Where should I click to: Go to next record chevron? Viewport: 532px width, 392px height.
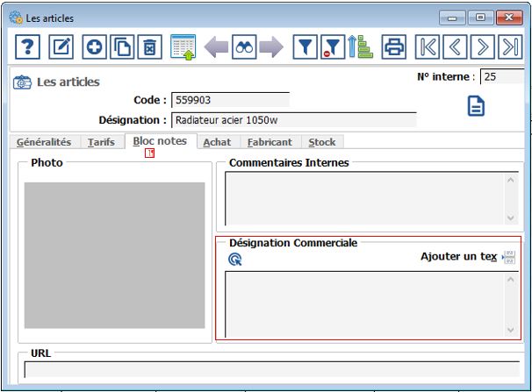483,46
